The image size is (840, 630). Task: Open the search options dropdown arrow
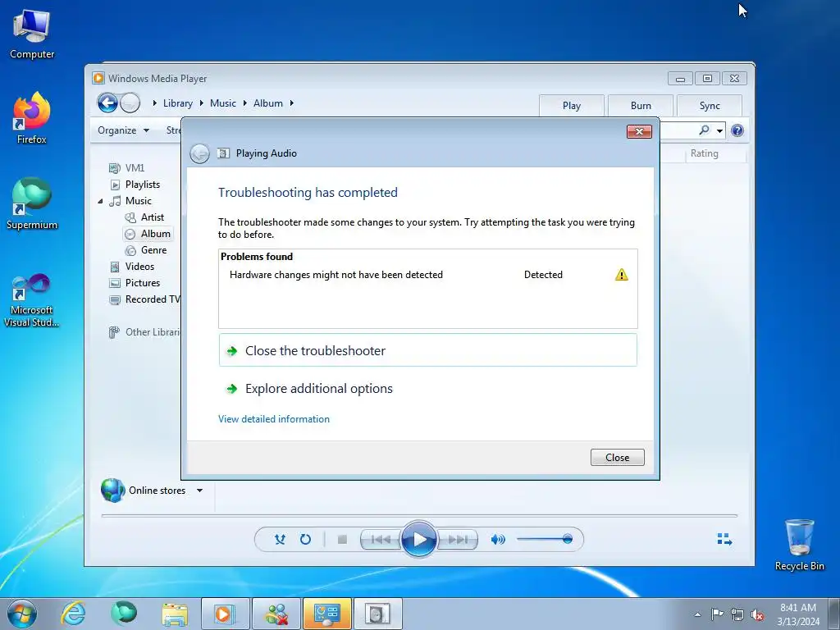[x=719, y=130]
